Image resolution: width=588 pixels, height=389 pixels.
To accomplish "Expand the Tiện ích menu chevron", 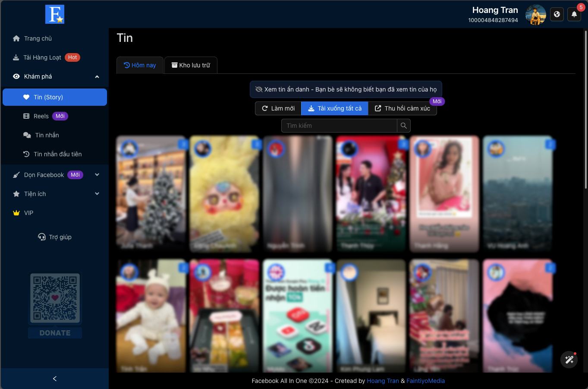I will [x=97, y=194].
